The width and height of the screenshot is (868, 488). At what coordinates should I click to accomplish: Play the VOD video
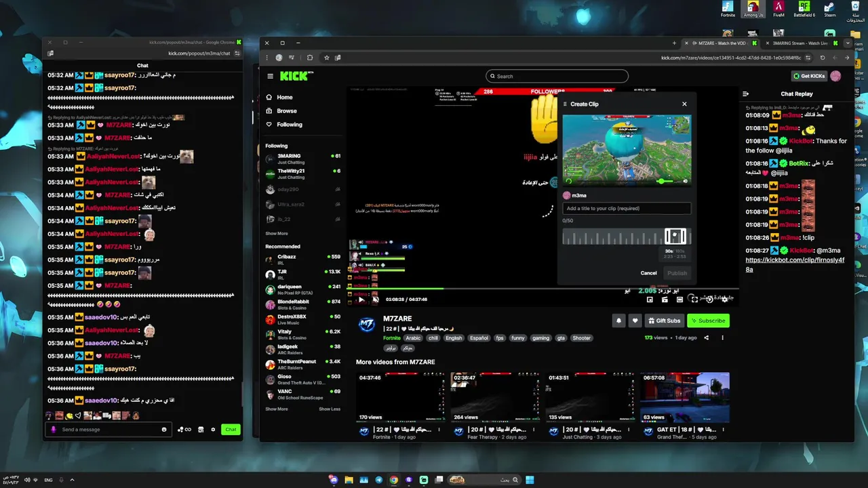click(x=361, y=300)
